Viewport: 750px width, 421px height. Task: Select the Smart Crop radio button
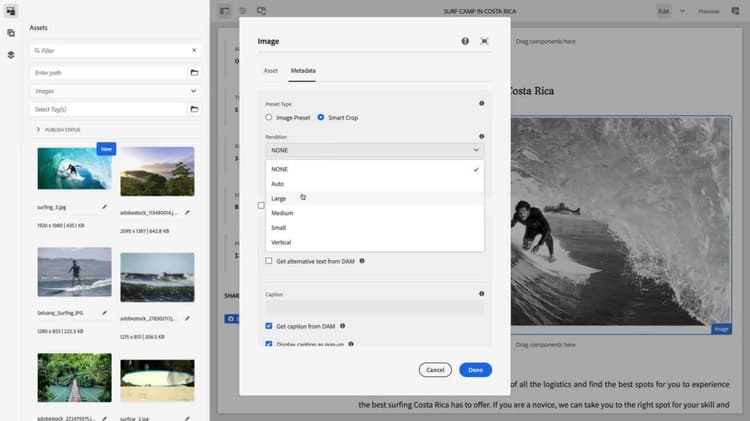[x=321, y=118]
